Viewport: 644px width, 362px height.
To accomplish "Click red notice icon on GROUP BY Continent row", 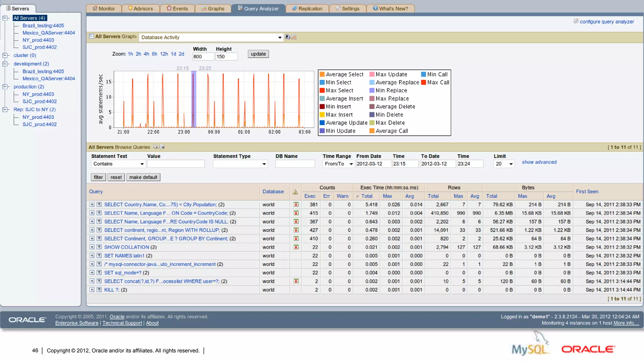I will [296, 239].
